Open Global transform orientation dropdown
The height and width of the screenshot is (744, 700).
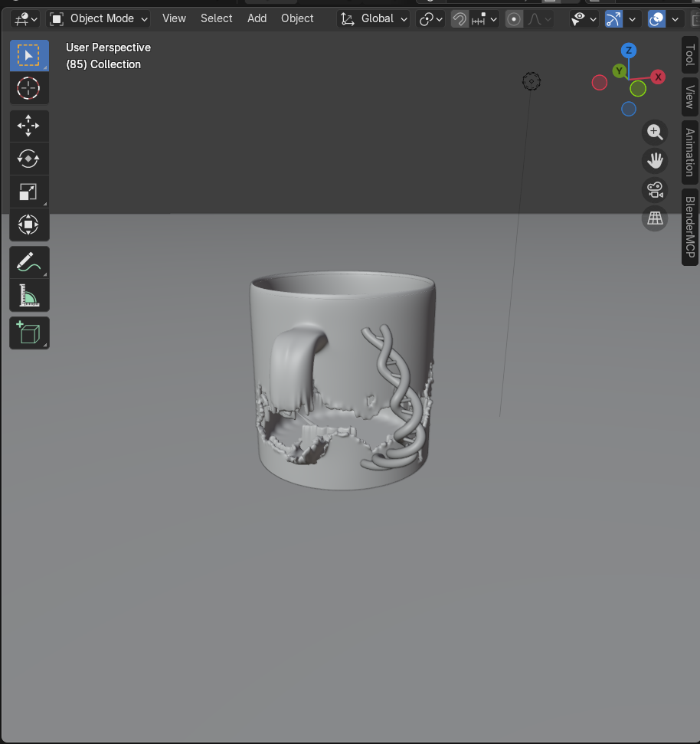375,18
